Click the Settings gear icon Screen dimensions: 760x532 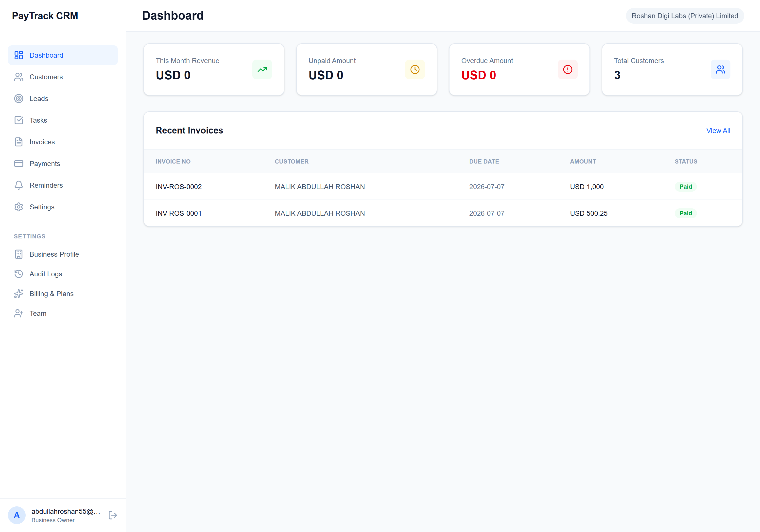[18, 207]
